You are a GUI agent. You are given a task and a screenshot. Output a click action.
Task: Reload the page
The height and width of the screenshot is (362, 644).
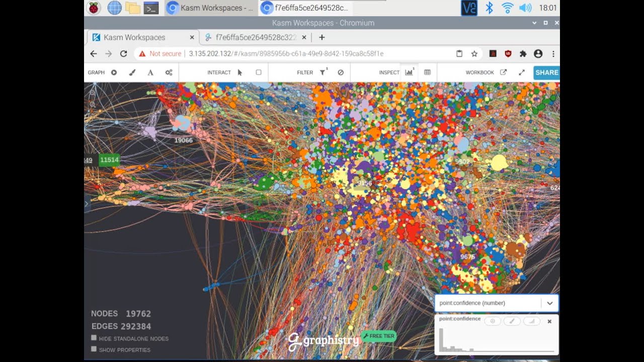coord(123,53)
